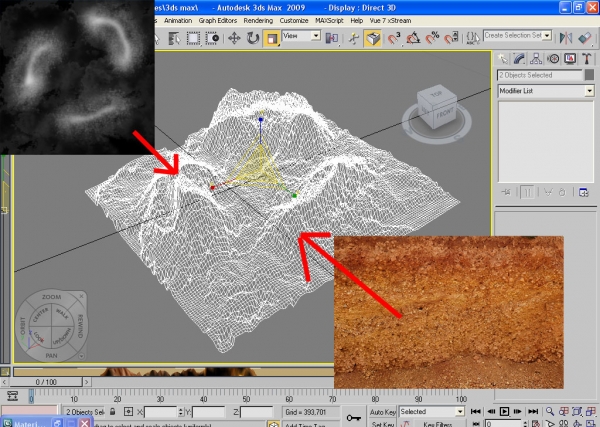Click the 2 Objects Selected name field

(x=540, y=75)
